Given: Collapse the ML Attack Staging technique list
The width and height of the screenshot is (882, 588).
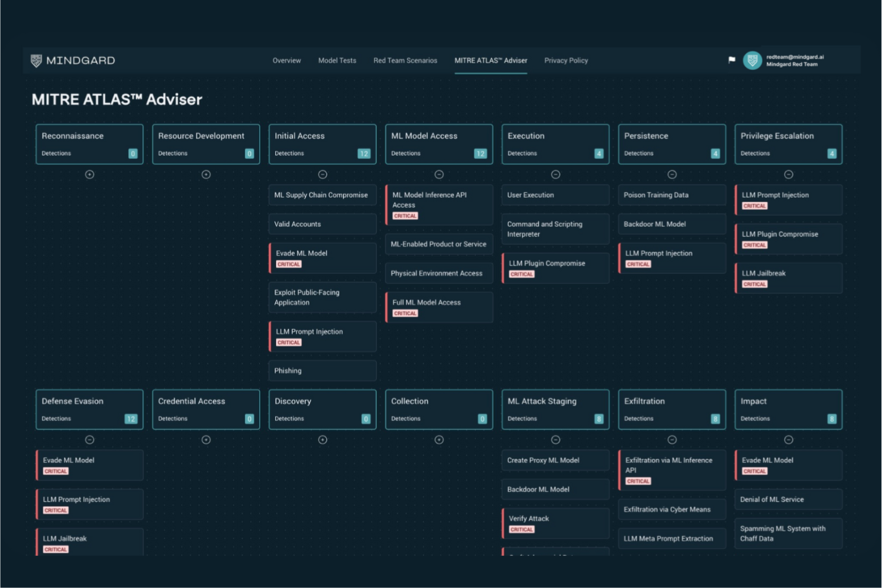Looking at the screenshot, I should pos(555,440).
